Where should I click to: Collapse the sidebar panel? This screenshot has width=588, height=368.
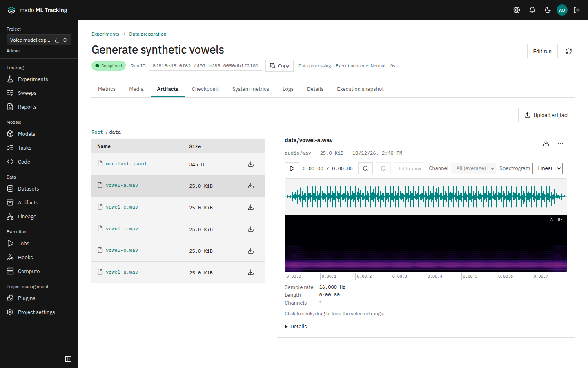(x=68, y=359)
